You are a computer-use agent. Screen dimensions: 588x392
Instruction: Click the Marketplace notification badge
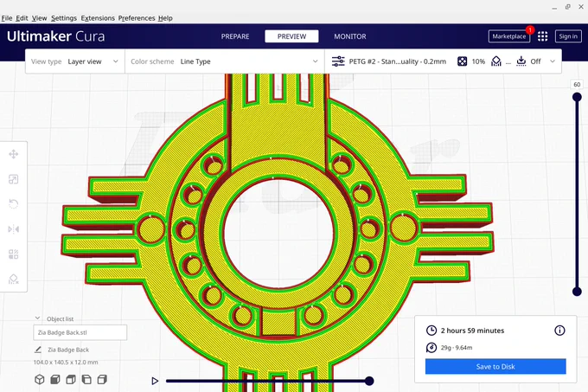530,30
